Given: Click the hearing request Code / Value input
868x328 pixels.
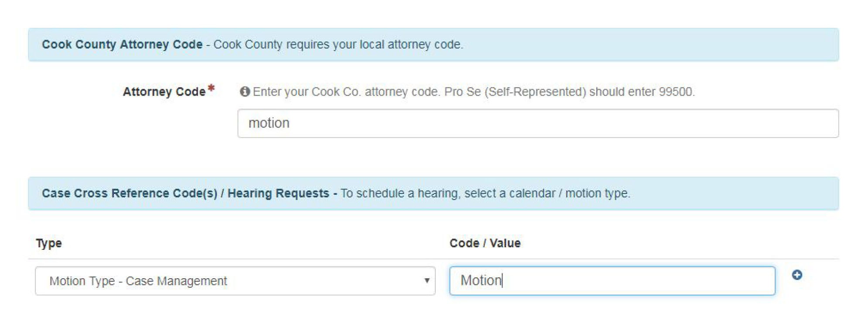Looking at the screenshot, I should [611, 281].
